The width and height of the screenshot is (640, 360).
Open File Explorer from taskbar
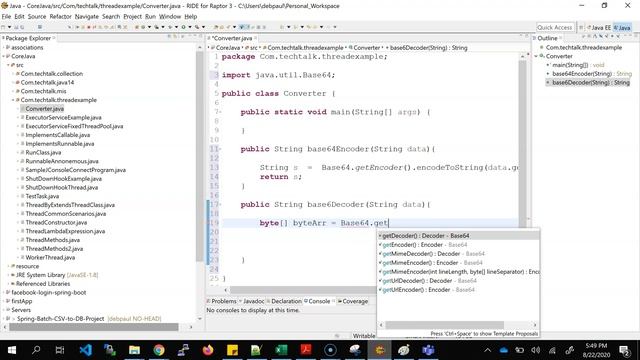pos(134,350)
